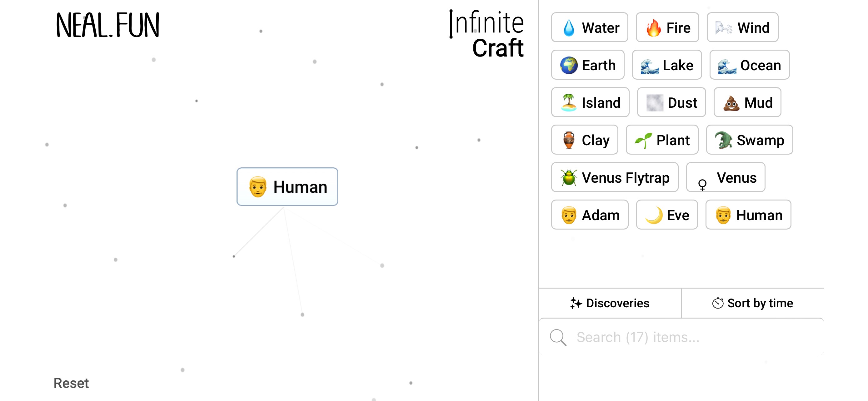The height and width of the screenshot is (401, 868).
Task: Choose the Dust element
Action: coord(671,102)
